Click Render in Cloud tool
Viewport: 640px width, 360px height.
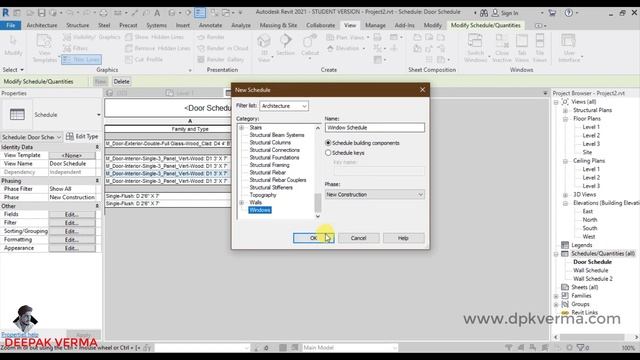click(x=222, y=48)
